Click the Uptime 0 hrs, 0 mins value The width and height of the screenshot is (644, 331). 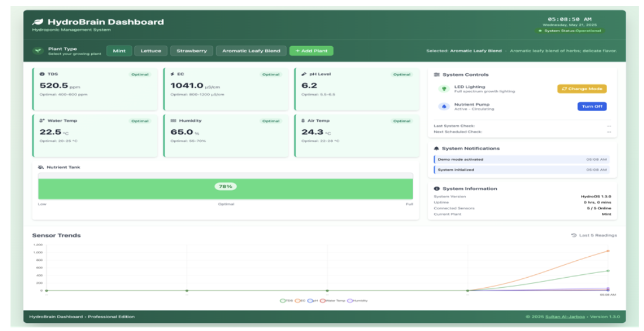coord(597,202)
